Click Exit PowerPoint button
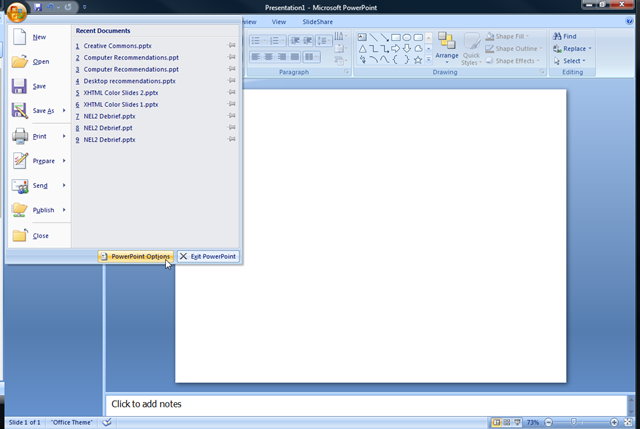 coord(208,256)
